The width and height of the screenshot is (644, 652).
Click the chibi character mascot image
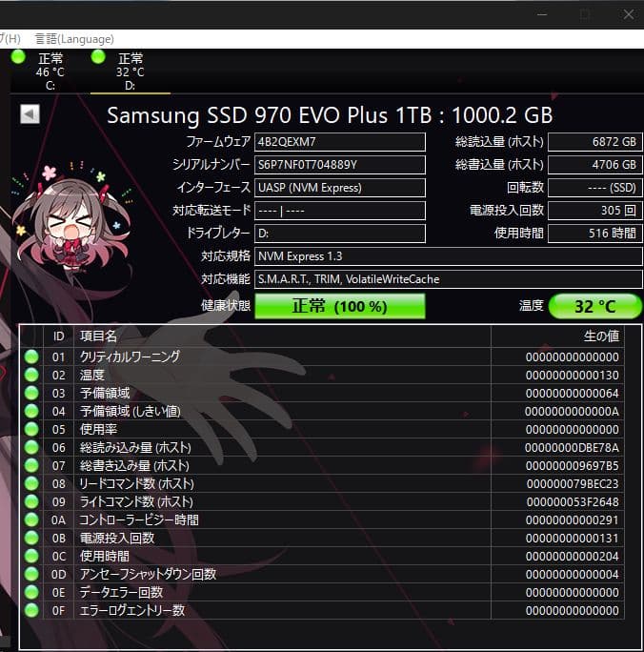click(71, 216)
